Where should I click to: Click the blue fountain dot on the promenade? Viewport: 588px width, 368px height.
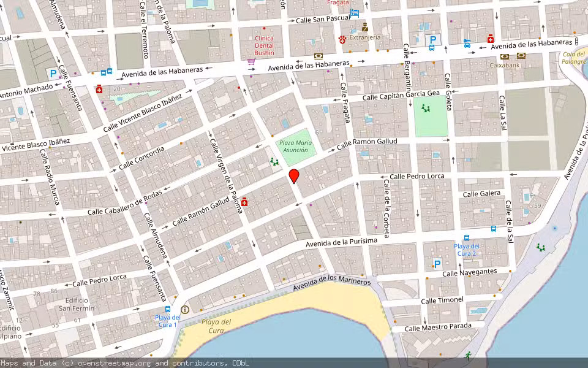click(555, 228)
